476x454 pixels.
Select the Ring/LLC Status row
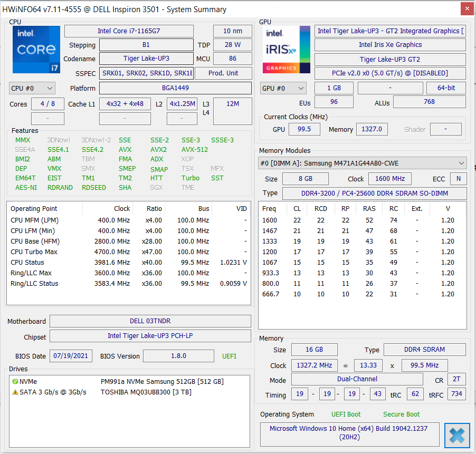129,284
